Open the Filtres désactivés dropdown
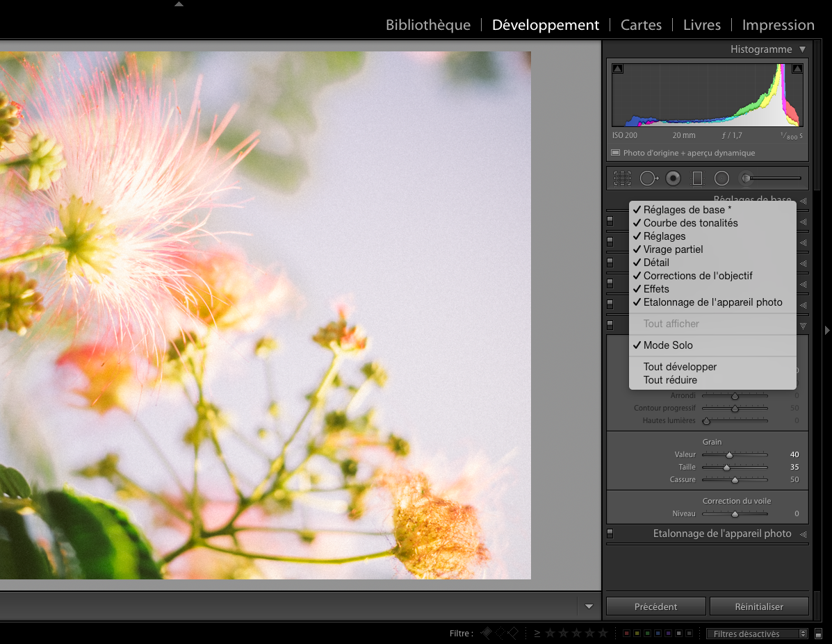 (x=756, y=633)
